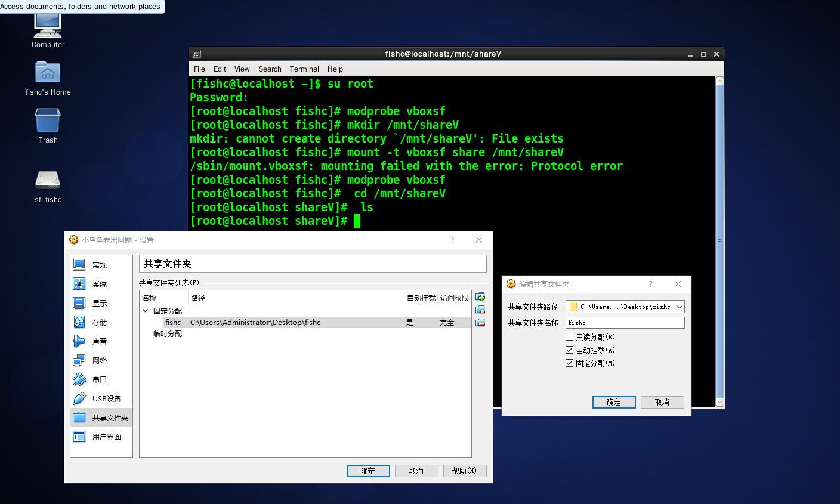
Task: Click the 路径 column header
Action: coord(297,298)
